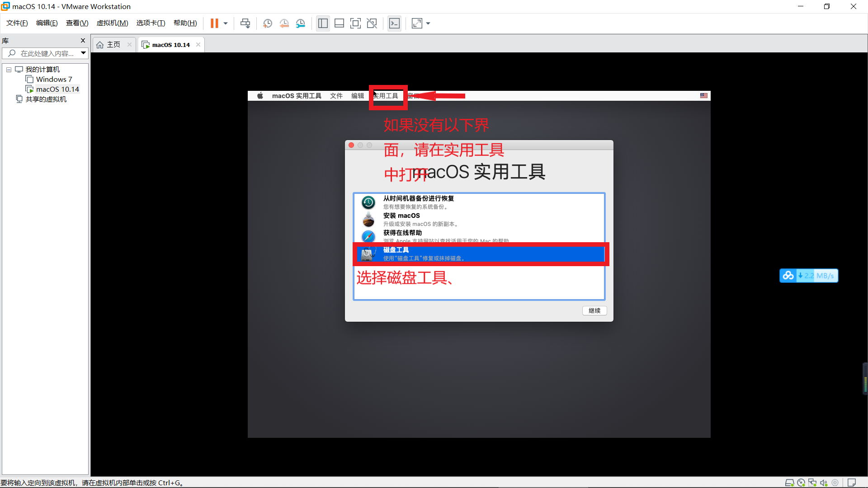Toggle the library sidebar view

[x=323, y=23]
